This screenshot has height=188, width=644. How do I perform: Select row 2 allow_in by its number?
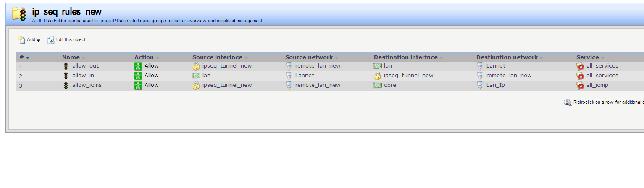[21, 76]
